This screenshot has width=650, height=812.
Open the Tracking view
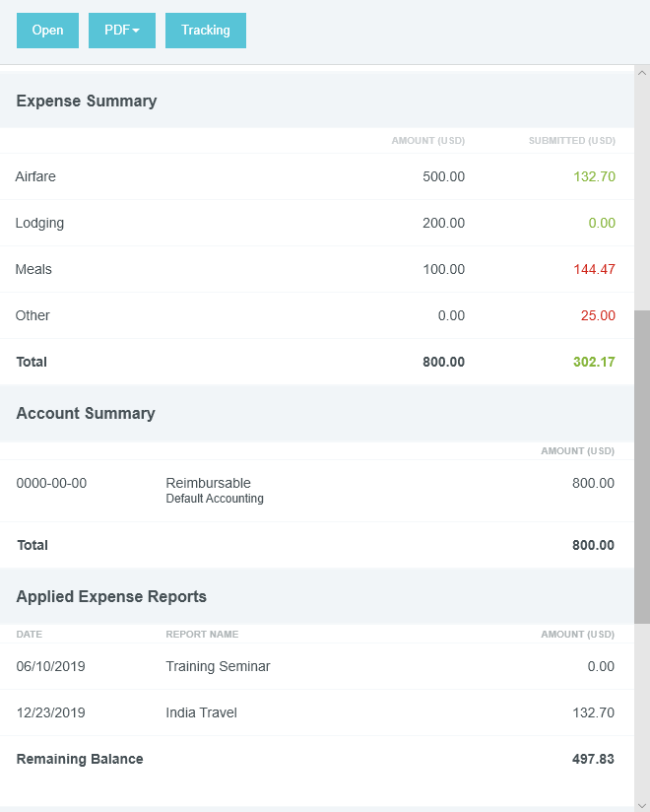point(205,31)
